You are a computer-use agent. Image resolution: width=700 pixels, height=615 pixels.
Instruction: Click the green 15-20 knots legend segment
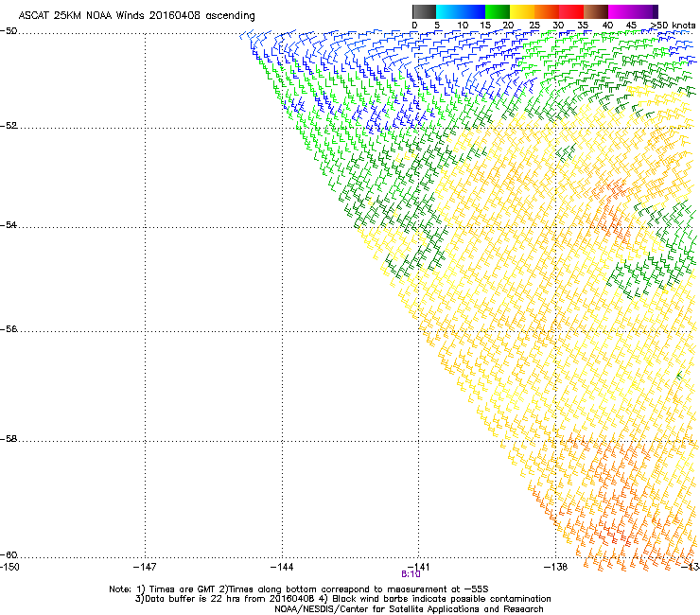point(498,11)
